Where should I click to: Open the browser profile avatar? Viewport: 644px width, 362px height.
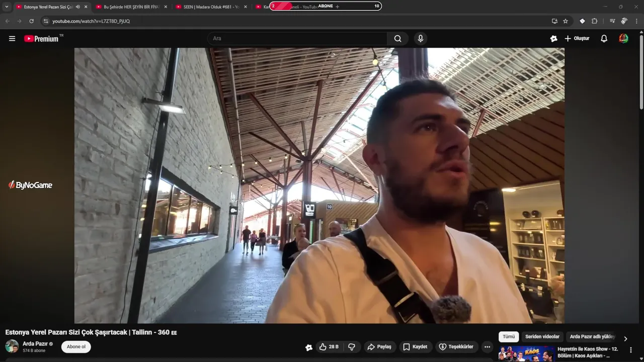tap(624, 21)
